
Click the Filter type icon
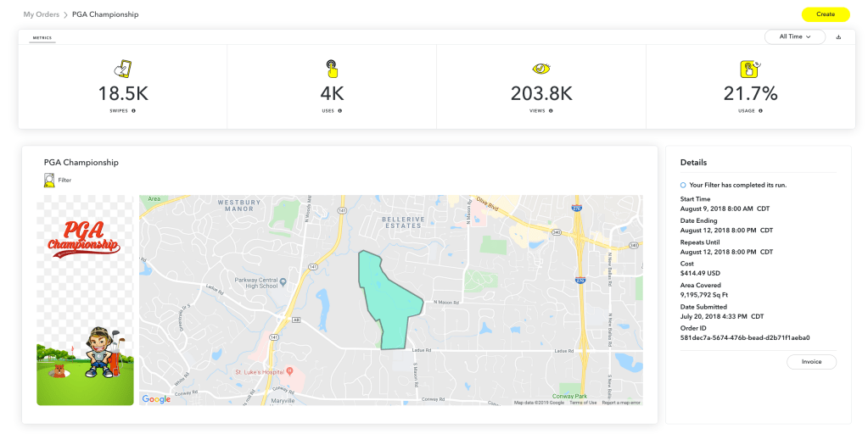click(50, 180)
